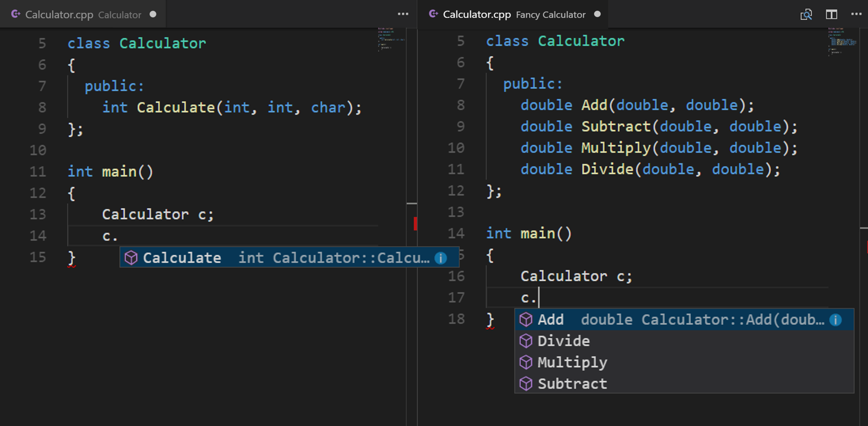Choose Subtract from the suggestion list
868x426 pixels.
coord(684,383)
